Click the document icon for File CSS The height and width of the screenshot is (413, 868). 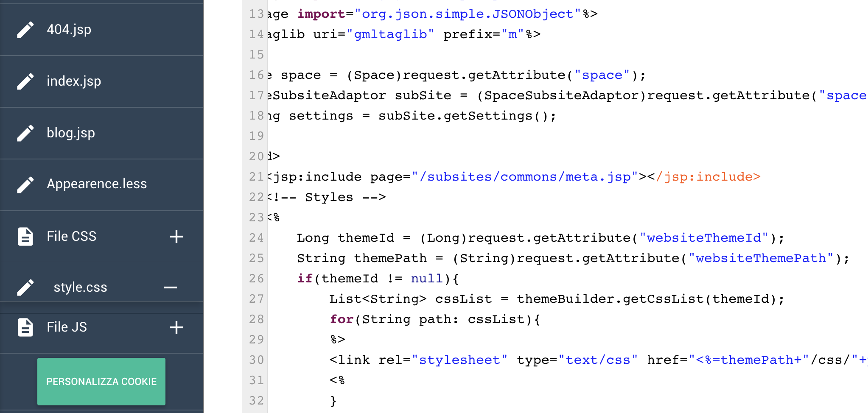click(25, 237)
